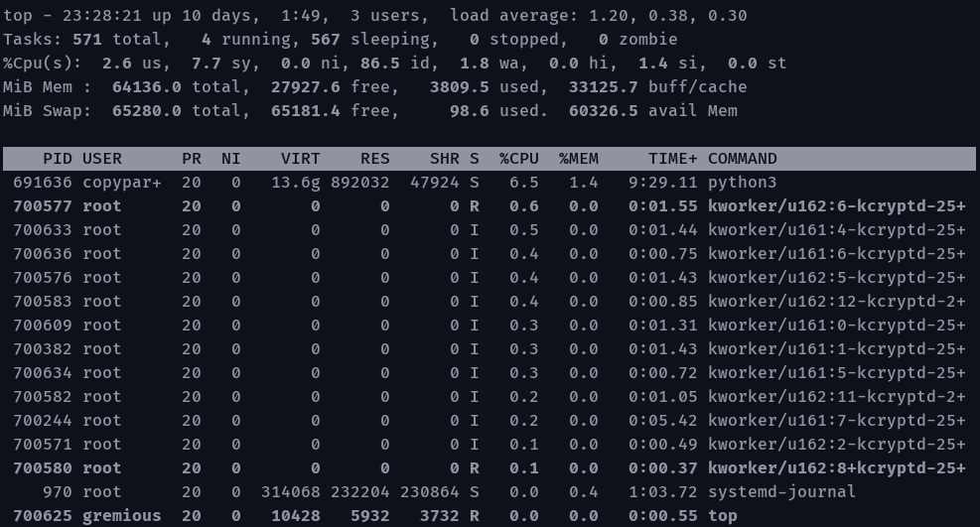Image resolution: width=980 pixels, height=527 pixels.
Task: Click the SHR column header
Action: tap(444, 159)
